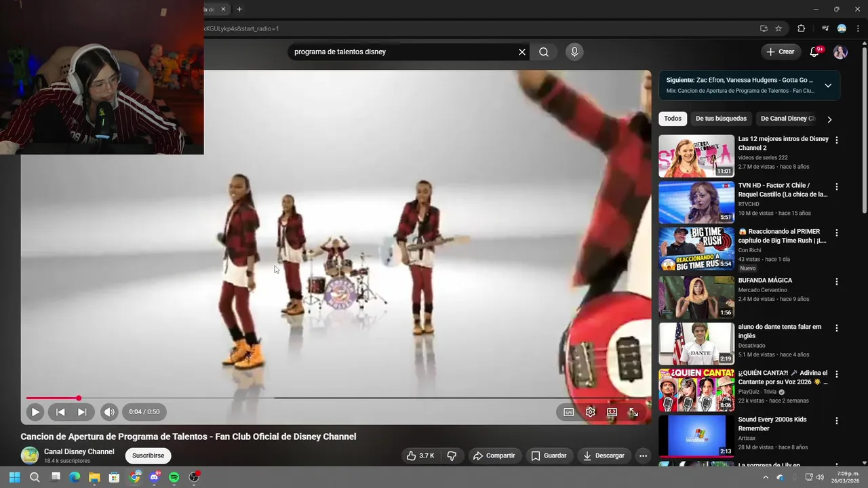868x488 pixels.
Task: Open the YouTube account avatar menu
Action: point(840,52)
